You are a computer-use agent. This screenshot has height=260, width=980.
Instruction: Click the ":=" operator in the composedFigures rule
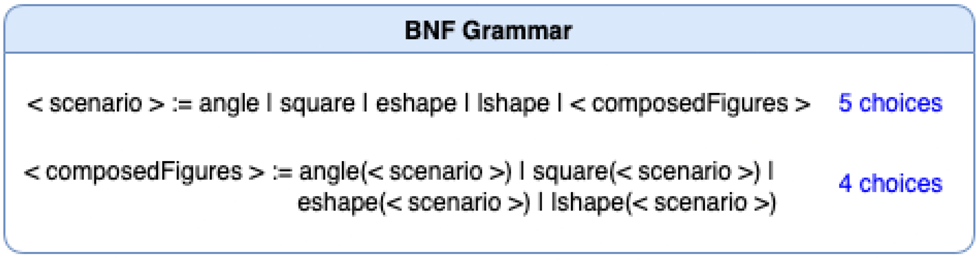click(x=282, y=172)
